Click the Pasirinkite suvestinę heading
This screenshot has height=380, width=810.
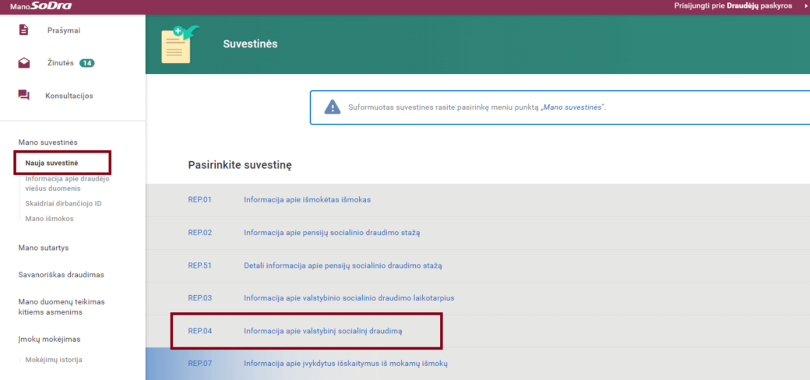click(240, 166)
